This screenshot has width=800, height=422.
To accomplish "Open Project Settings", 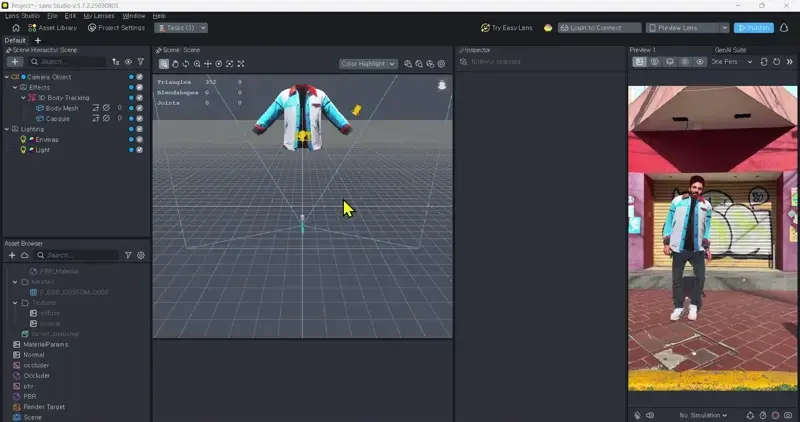I will [x=116, y=28].
